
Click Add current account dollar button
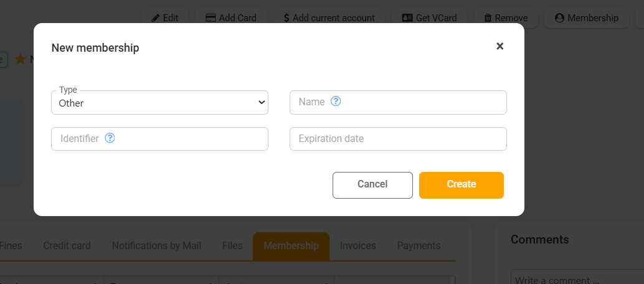pyautogui.click(x=329, y=18)
